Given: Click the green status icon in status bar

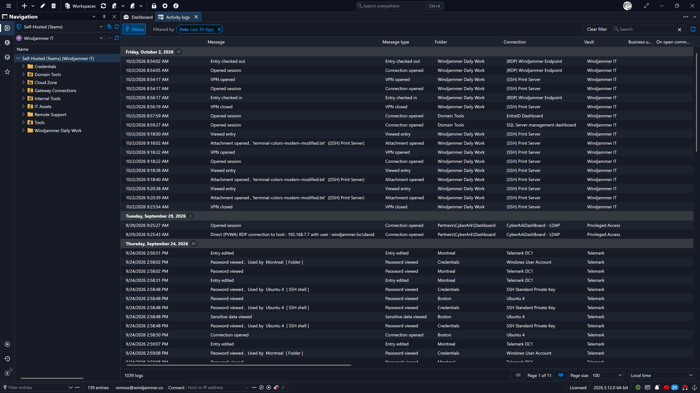Looking at the screenshot, I should [x=638, y=388].
